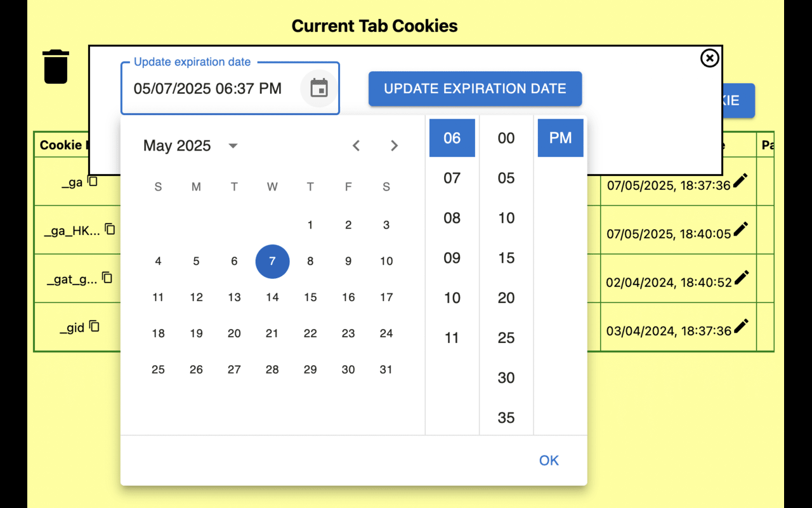Edit the _gid cookie expiration date
This screenshot has width=812, height=508.
click(741, 326)
